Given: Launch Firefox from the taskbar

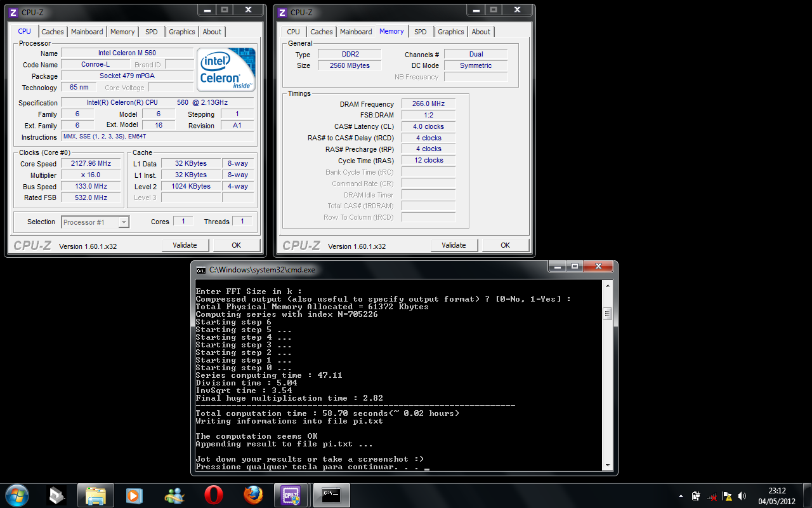Looking at the screenshot, I should pyautogui.click(x=253, y=495).
